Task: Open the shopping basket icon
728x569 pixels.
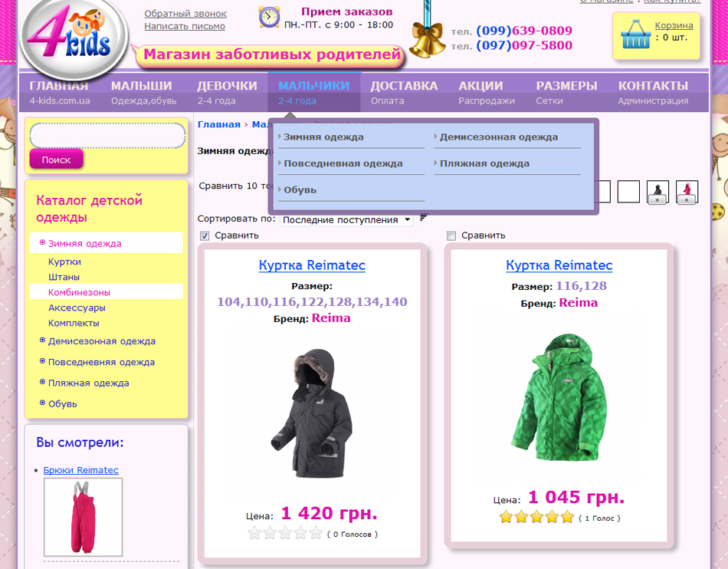Action: click(x=636, y=35)
